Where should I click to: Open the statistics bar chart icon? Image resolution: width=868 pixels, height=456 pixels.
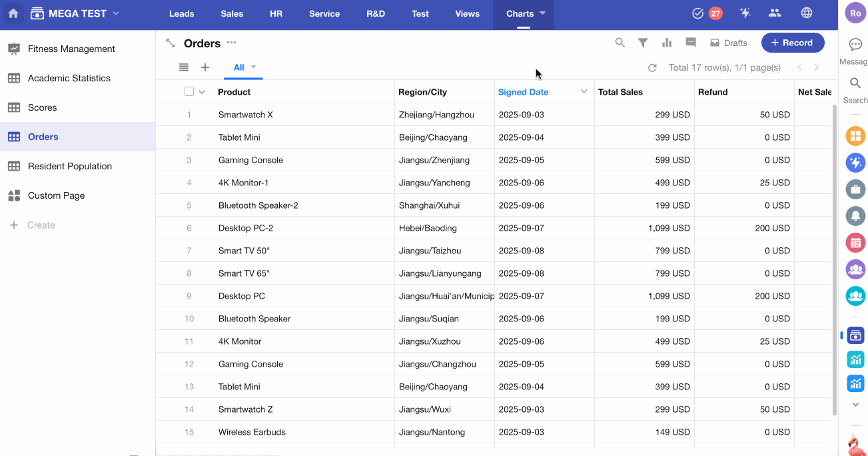(667, 43)
